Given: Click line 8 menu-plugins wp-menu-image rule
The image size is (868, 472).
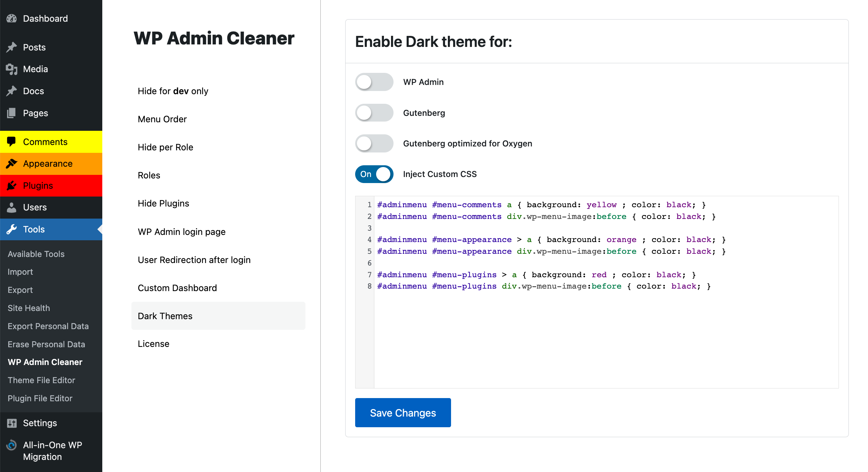Looking at the screenshot, I should pyautogui.click(x=544, y=286).
